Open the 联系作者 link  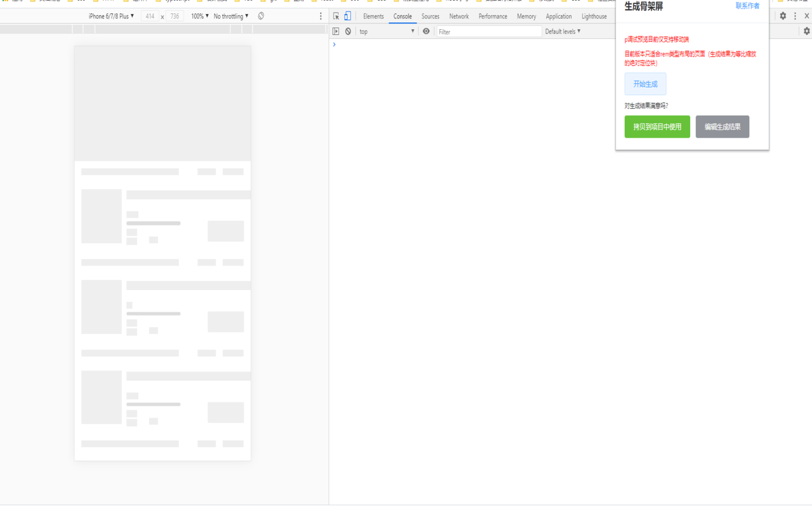point(747,5)
